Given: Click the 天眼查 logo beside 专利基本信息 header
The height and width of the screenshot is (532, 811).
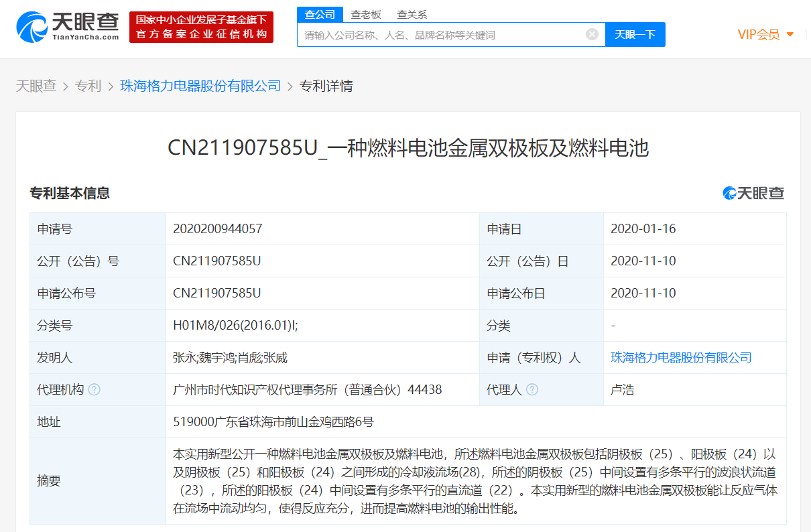Looking at the screenshot, I should (x=753, y=193).
